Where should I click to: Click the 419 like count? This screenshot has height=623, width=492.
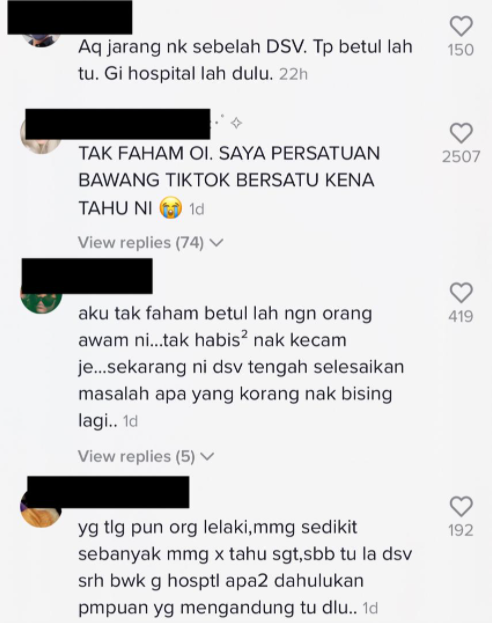[x=461, y=317]
